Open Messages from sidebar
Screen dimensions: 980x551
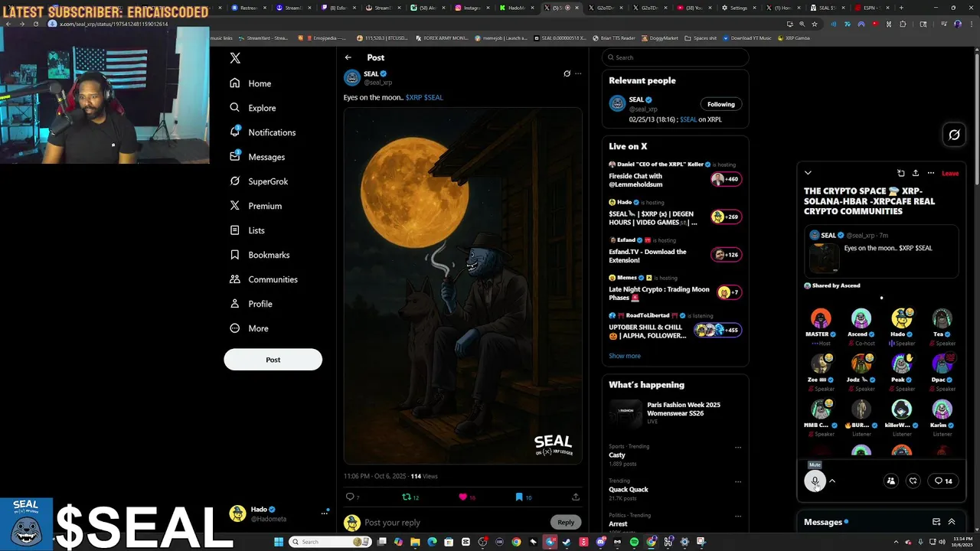click(257, 157)
